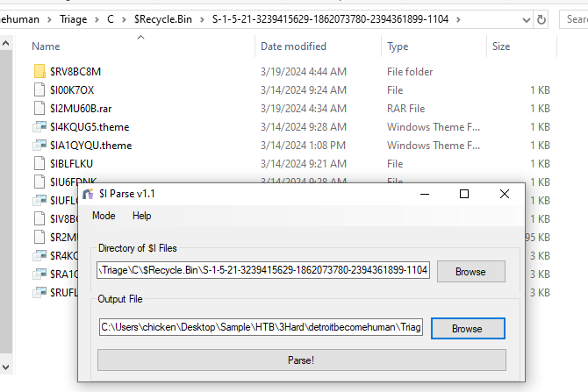Sort files by Date modified column
This screenshot has height=392, width=588.
point(293,46)
